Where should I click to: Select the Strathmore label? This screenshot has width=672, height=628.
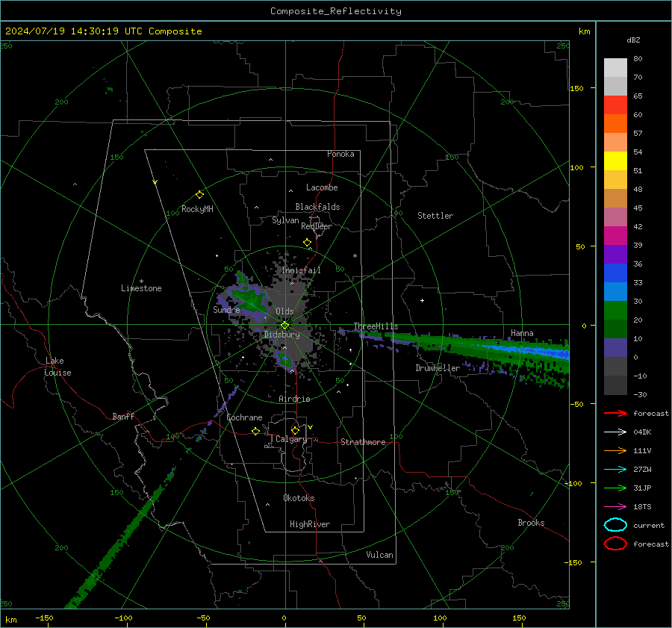363,442
